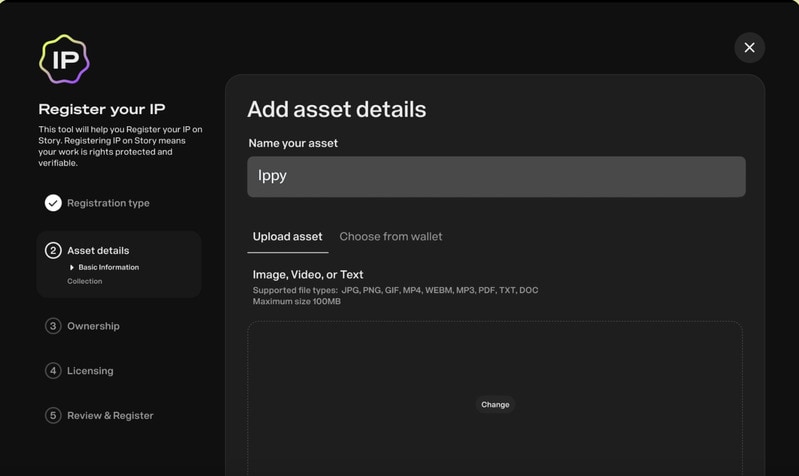Click the step 5 number circle

[x=53, y=415]
